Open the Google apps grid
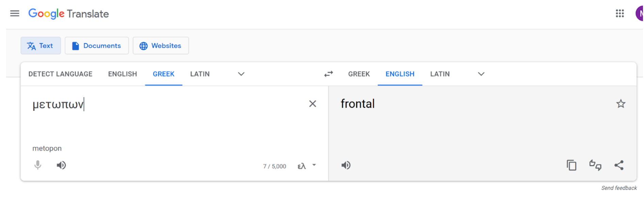Viewport: 644px width, 201px height. tap(620, 14)
